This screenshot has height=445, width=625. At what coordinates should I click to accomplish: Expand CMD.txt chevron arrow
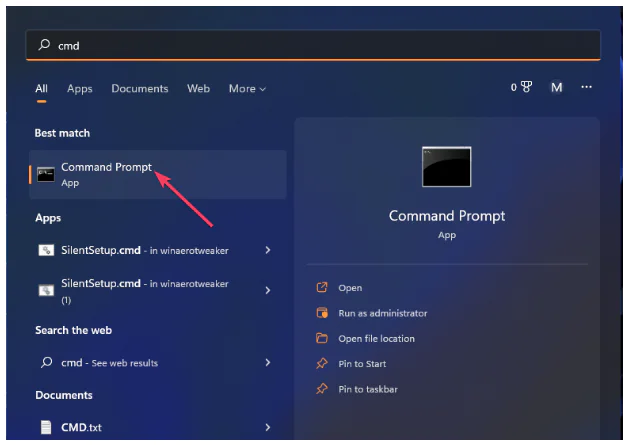pos(268,427)
